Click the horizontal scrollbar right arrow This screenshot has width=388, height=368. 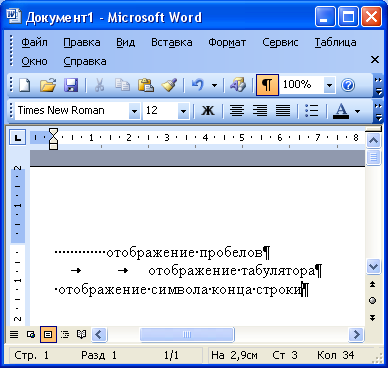[x=356, y=334]
